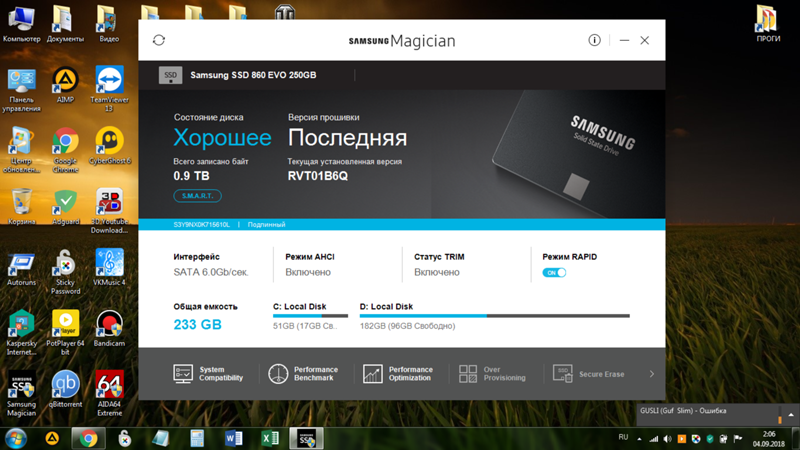800x450 pixels.
Task: Click the firmware version RVT01B6Q
Action: pyautogui.click(x=317, y=176)
